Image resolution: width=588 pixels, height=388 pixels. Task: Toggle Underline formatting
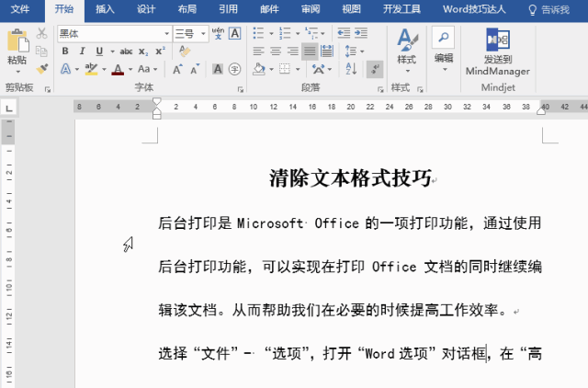point(99,51)
